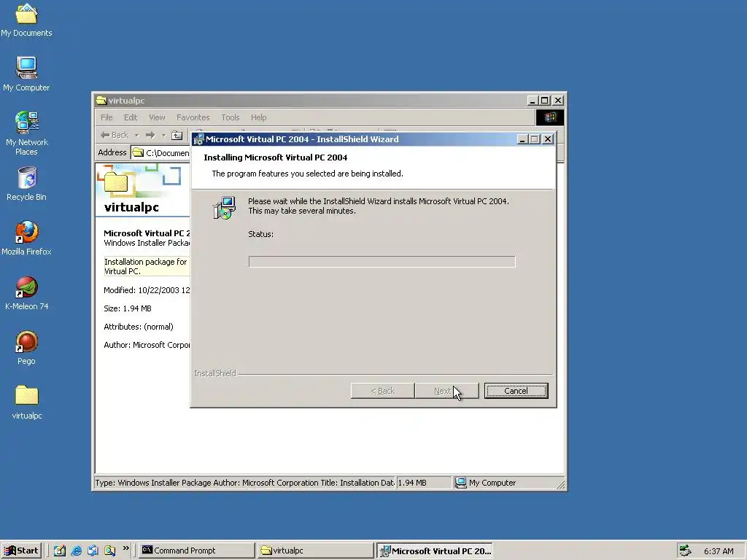Close the InstallShield Wizard window
Screen dimensions: 747x560
point(548,139)
